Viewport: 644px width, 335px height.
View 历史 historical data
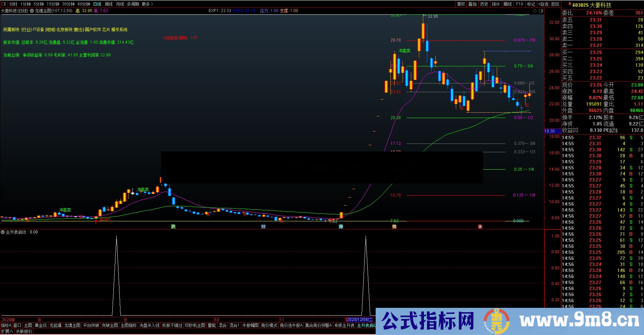[485, 4]
